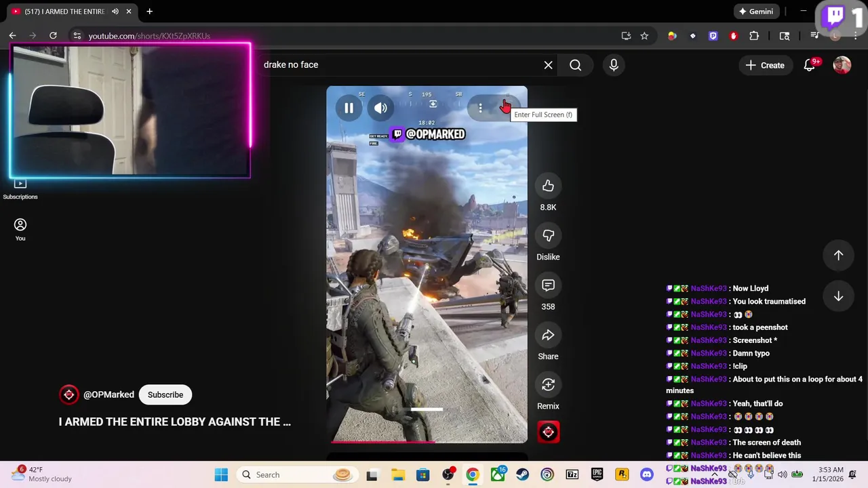
Task: Open YouTube notifications bell
Action: pos(810,65)
